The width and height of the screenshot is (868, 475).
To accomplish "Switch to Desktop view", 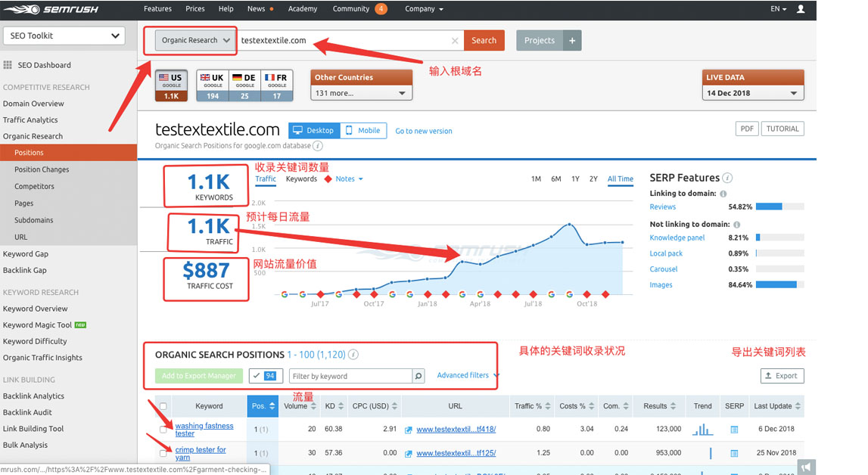I will [x=314, y=131].
